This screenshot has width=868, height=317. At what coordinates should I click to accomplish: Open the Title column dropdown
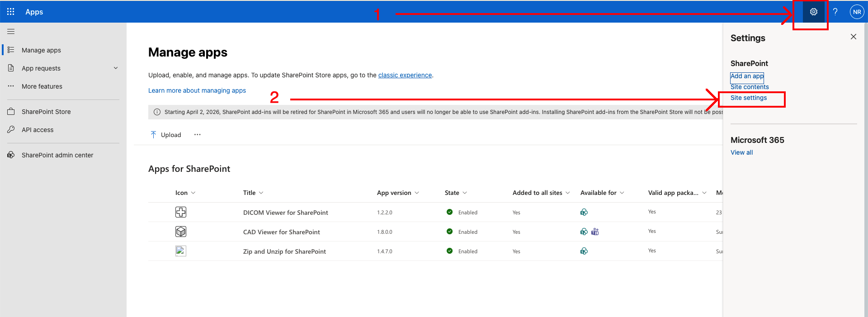[x=261, y=193]
